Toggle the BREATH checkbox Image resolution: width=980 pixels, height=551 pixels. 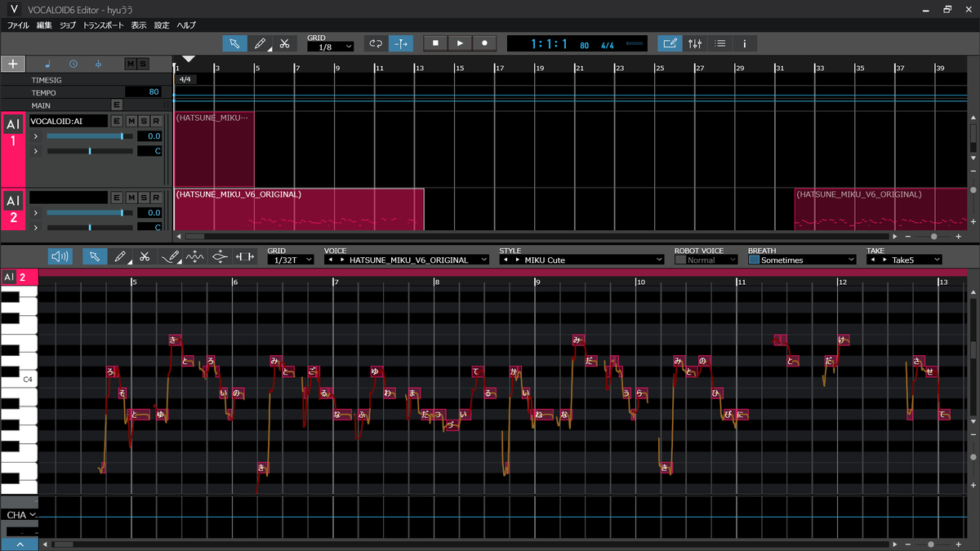point(754,260)
